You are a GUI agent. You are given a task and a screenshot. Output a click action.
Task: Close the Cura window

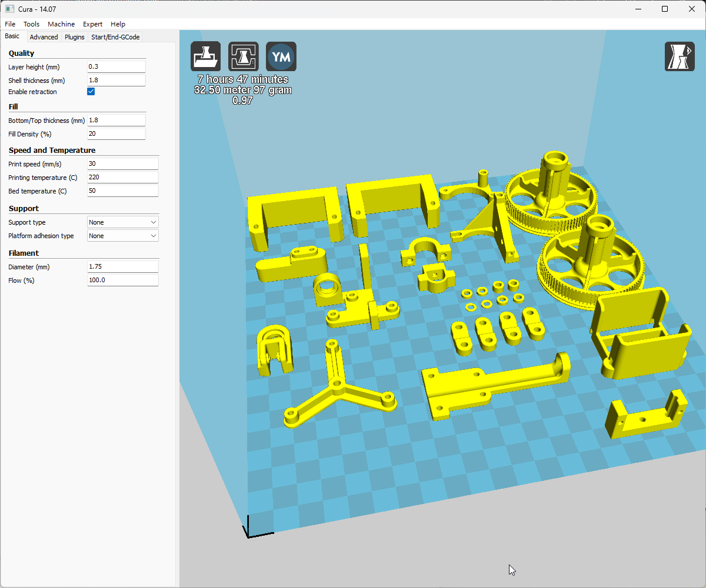tap(692, 9)
